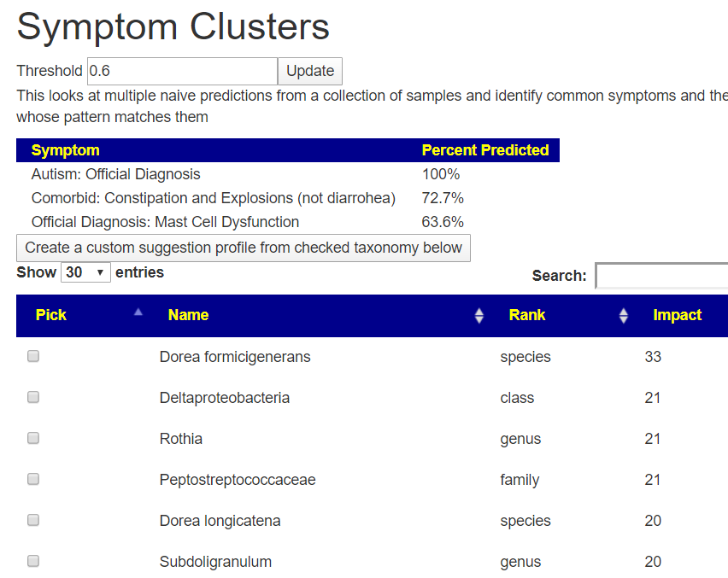
Task: Click the Pick column header label
Action: (51, 315)
